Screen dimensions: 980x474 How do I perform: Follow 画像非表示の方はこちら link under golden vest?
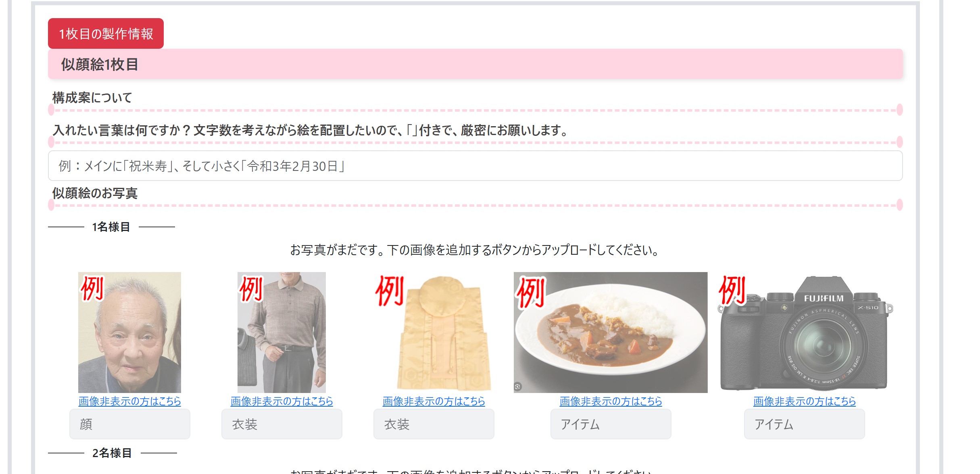point(434,401)
